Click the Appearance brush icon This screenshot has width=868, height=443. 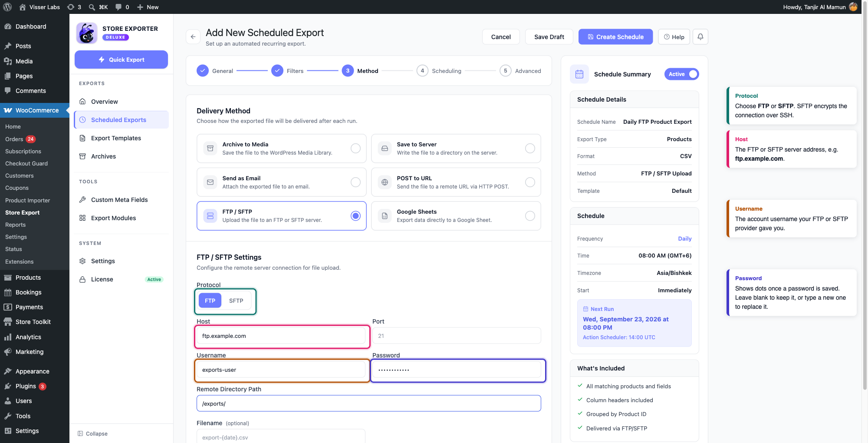point(8,371)
